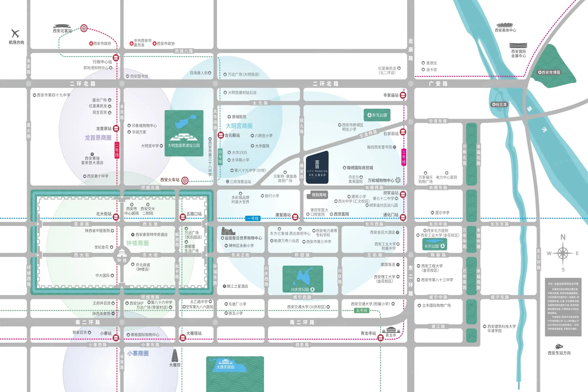Image resolution: width=588 pixels, height=392 pixels.
Task: Click the 钟楼 bell tower icon
Action: click(x=122, y=253)
